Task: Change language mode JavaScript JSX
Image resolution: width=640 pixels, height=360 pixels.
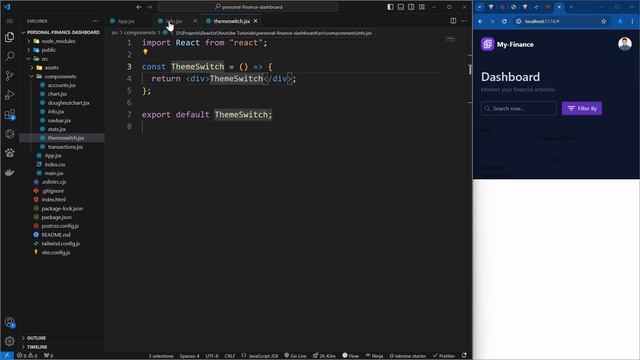Action: pyautogui.click(x=263, y=356)
